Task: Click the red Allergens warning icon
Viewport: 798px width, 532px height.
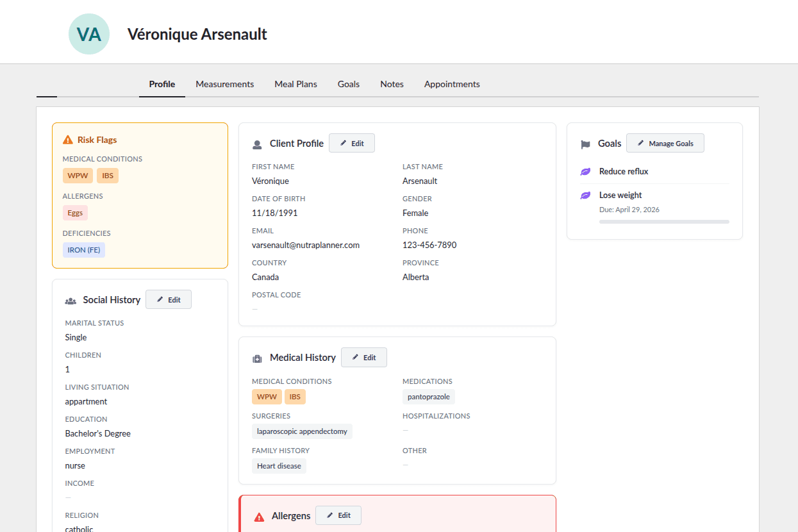Action: [x=259, y=517]
